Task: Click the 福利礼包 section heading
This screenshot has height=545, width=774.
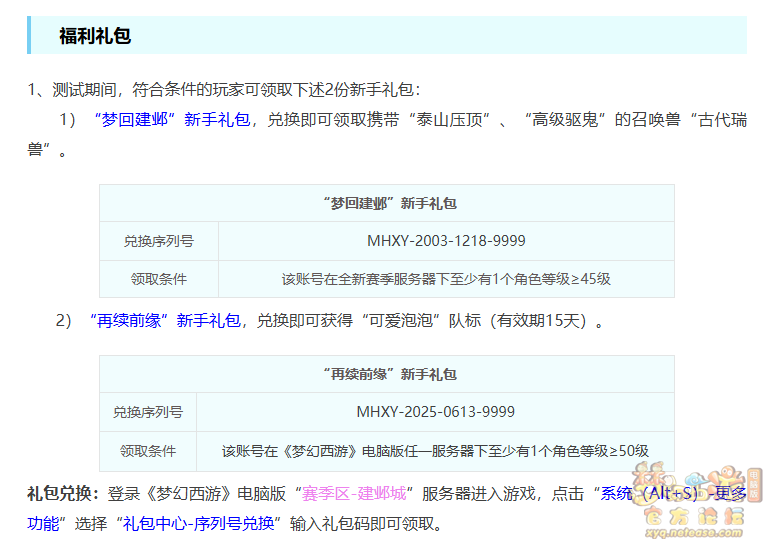Action: (x=95, y=36)
